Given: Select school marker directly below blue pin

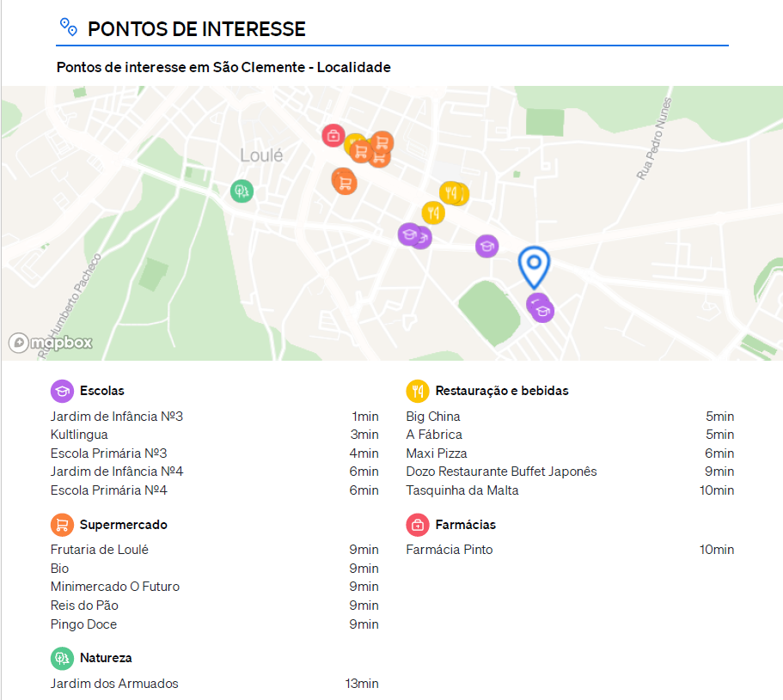Looking at the screenshot, I should tap(541, 308).
